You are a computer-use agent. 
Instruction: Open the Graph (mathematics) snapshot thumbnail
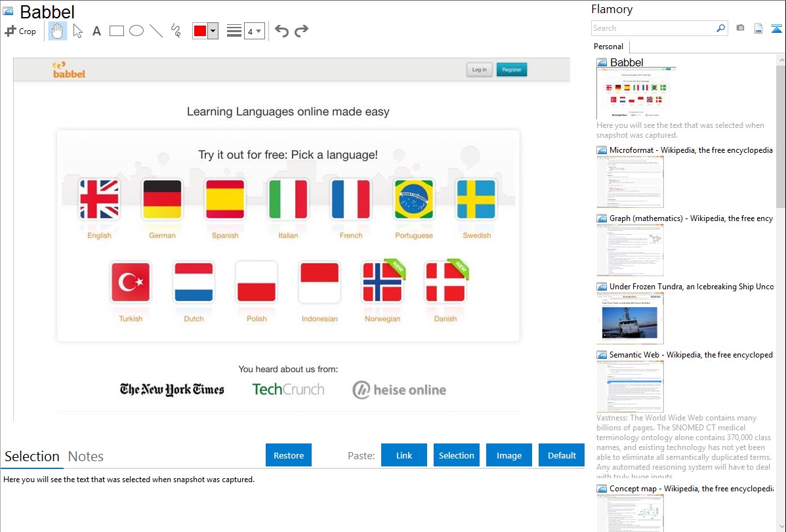[630, 250]
